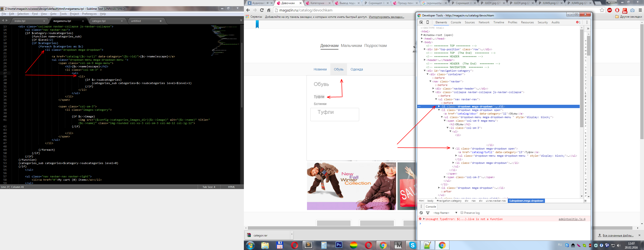This screenshot has height=250, width=644.
Task: Expand the Uncaught TypeError console message
Action: point(424,219)
